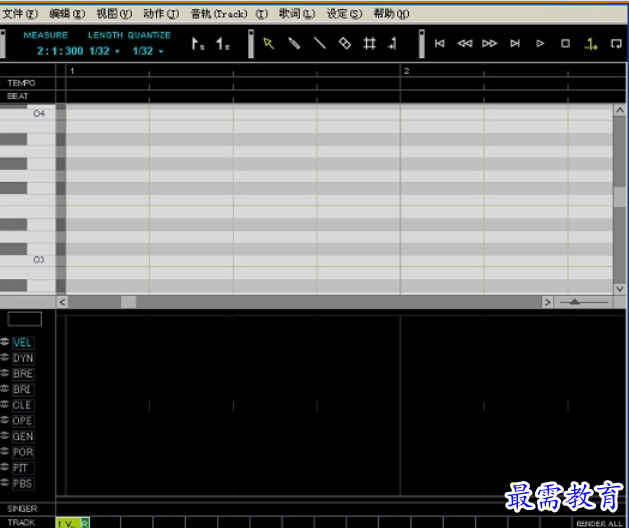This screenshot has width=629, height=528.
Task: Toggle loop playback icon
Action: (616, 43)
